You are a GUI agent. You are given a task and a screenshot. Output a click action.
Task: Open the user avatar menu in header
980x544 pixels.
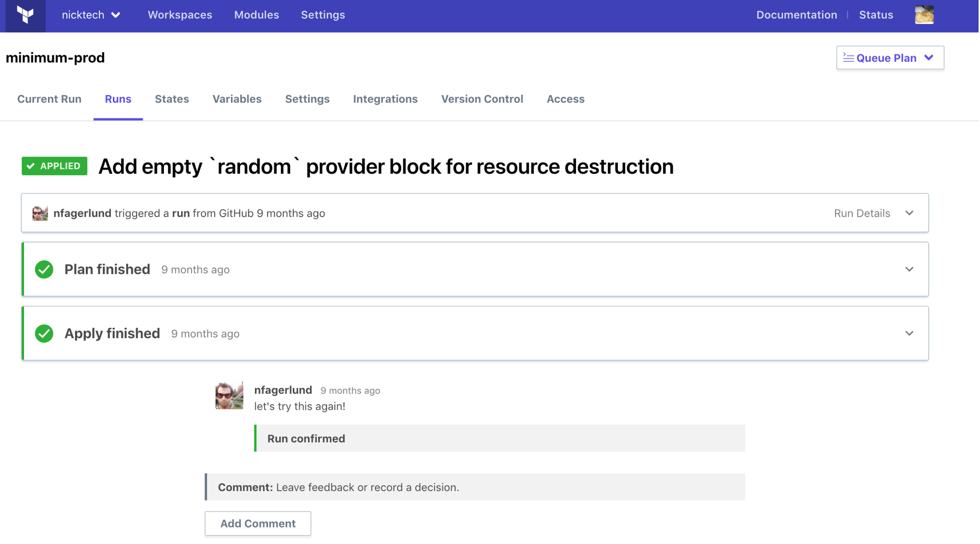pos(924,15)
